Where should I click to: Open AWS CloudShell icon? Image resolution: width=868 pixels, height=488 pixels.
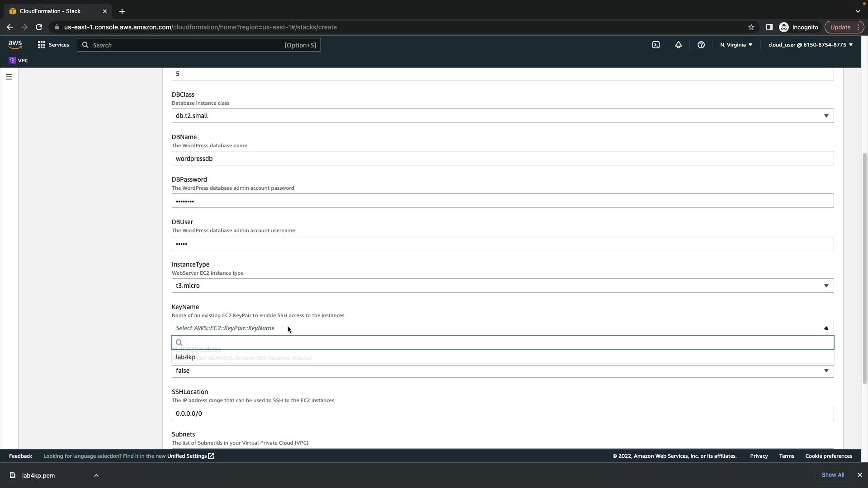[x=656, y=45]
